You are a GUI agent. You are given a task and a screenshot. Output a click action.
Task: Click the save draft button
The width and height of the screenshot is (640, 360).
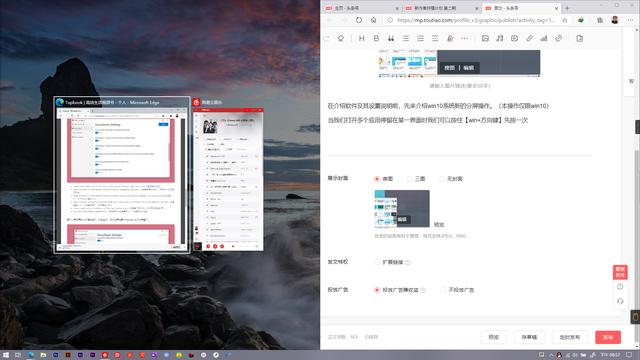[x=529, y=337]
